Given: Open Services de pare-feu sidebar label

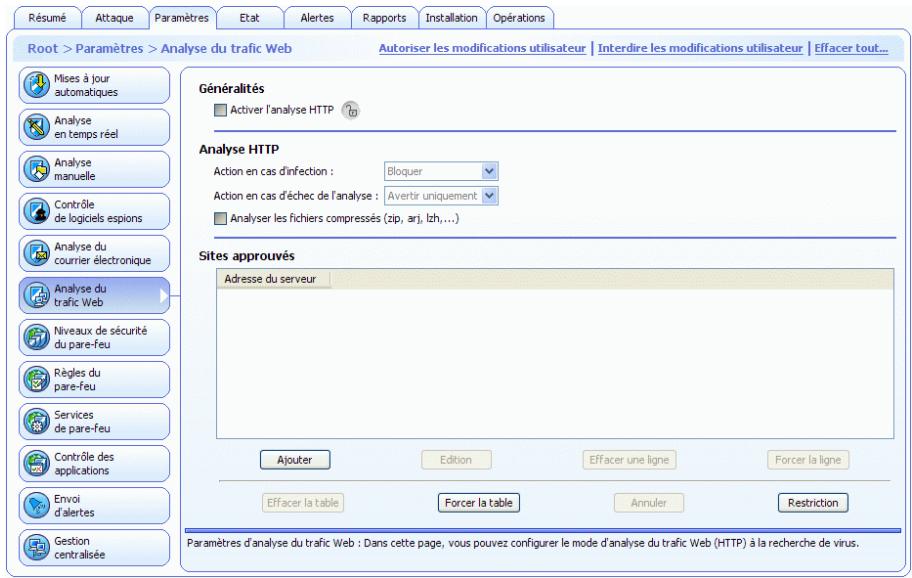Looking at the screenshot, I should click(82, 422).
